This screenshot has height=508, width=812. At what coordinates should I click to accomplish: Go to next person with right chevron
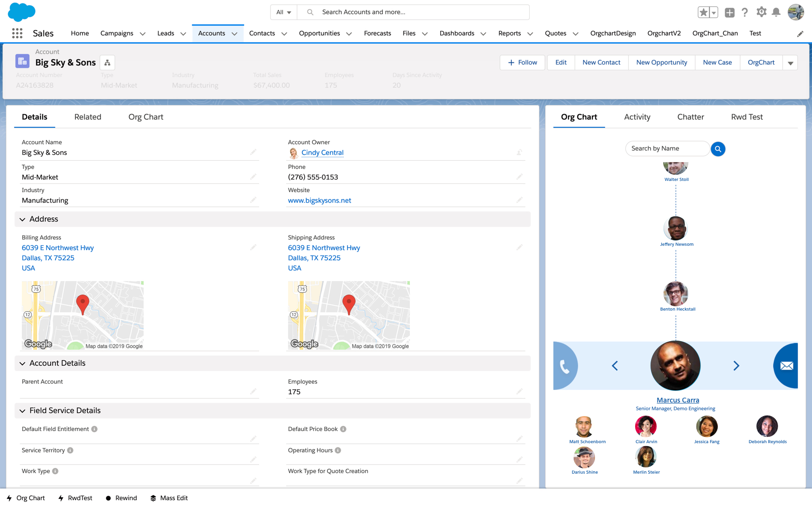(736, 366)
